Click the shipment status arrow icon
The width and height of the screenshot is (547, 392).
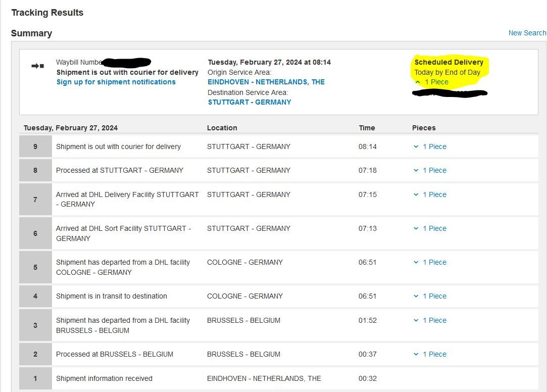(x=38, y=66)
